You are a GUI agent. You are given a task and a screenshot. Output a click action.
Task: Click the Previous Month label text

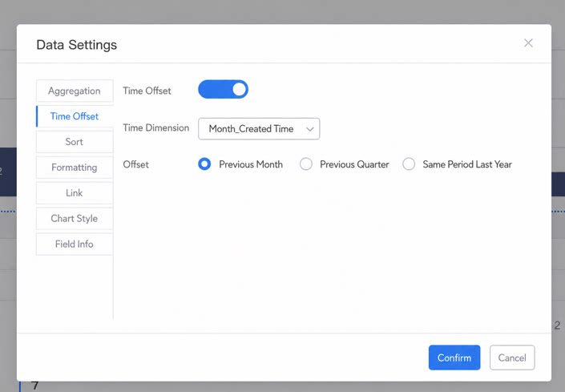click(x=251, y=164)
